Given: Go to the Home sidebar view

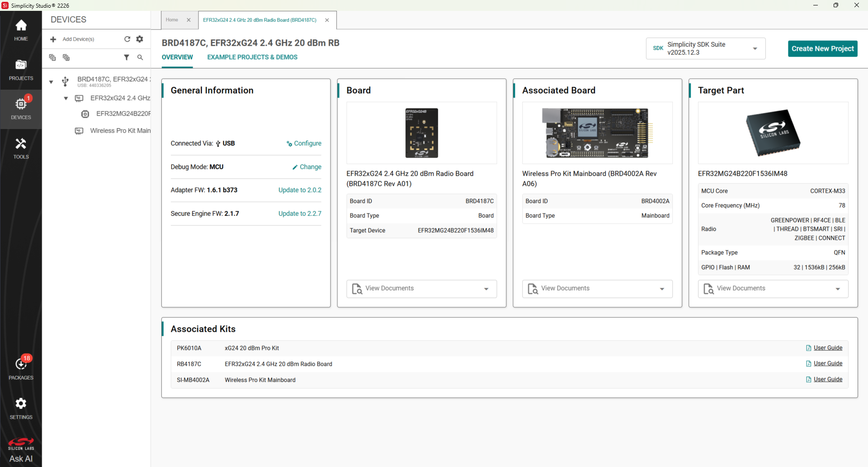Looking at the screenshot, I should pos(21,30).
